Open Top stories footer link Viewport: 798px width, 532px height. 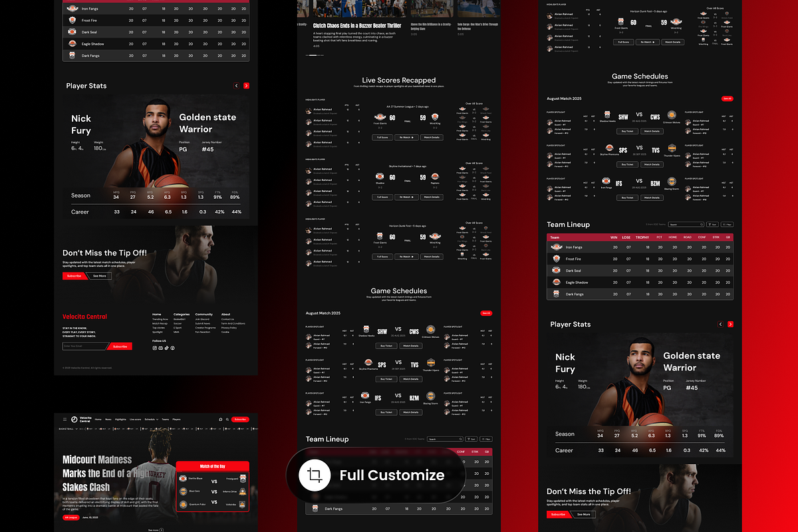tap(158, 328)
